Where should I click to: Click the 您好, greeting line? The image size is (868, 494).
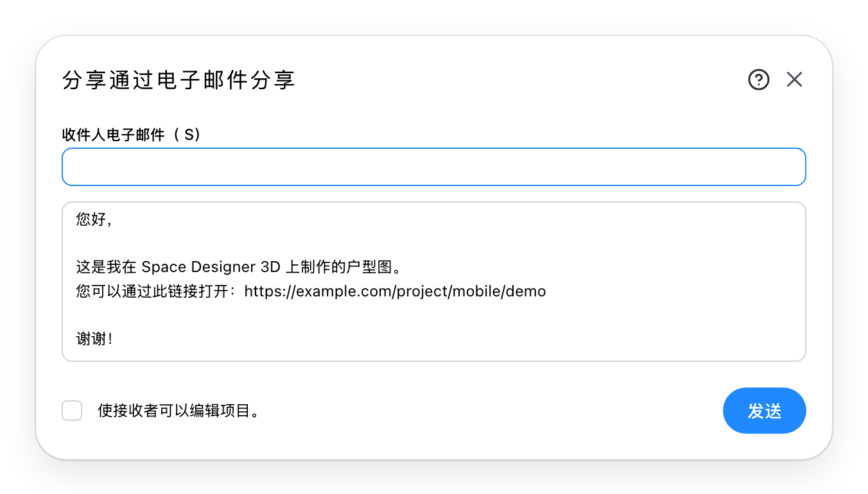[x=94, y=220]
